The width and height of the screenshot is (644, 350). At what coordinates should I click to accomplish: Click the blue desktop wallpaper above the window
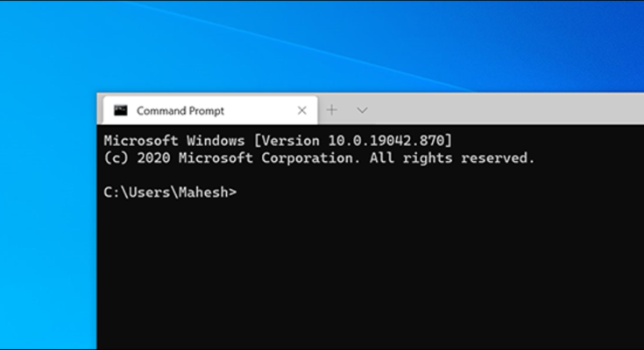[350, 44]
